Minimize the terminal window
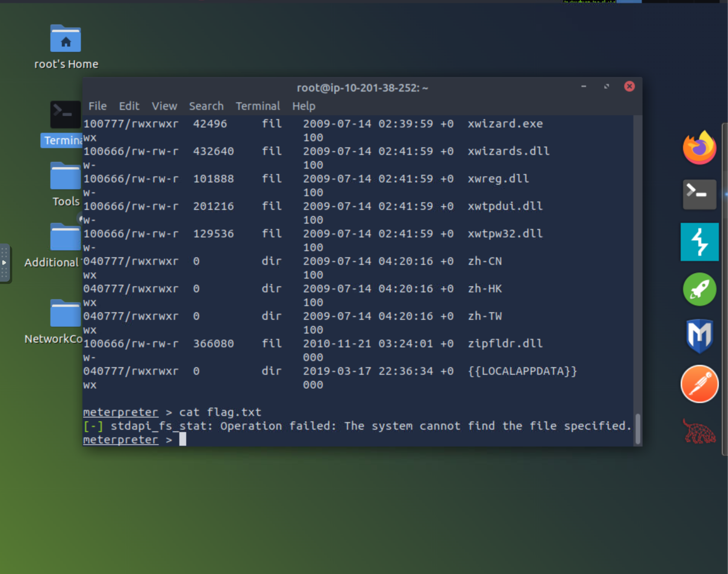The width and height of the screenshot is (728, 574). [583, 87]
